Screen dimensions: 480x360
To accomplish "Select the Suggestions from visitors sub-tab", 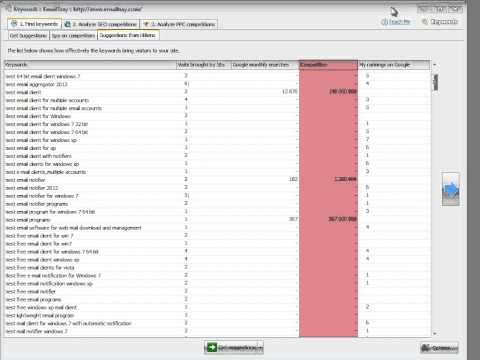I will tap(128, 35).
